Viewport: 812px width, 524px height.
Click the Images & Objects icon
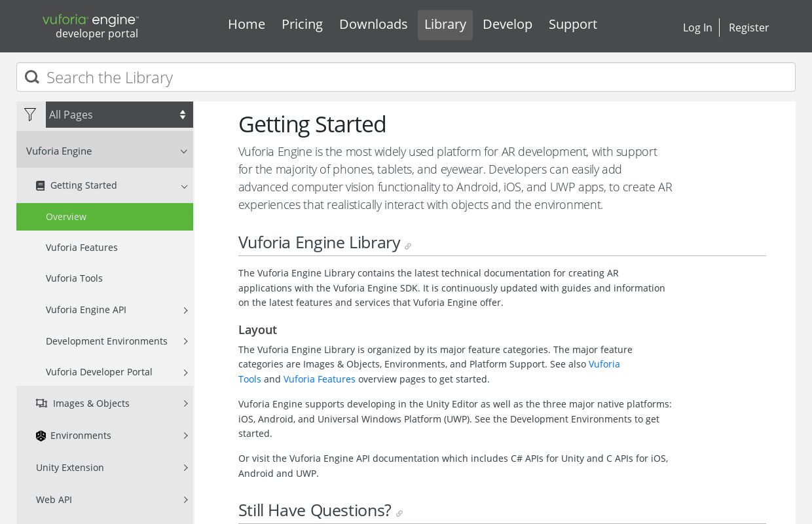click(x=41, y=403)
